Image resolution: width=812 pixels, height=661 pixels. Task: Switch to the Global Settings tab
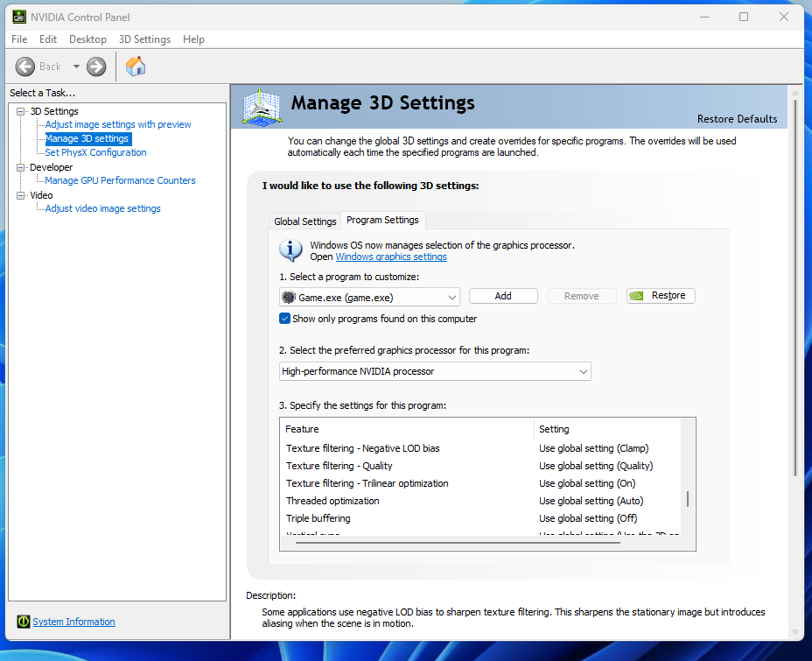pyautogui.click(x=305, y=222)
